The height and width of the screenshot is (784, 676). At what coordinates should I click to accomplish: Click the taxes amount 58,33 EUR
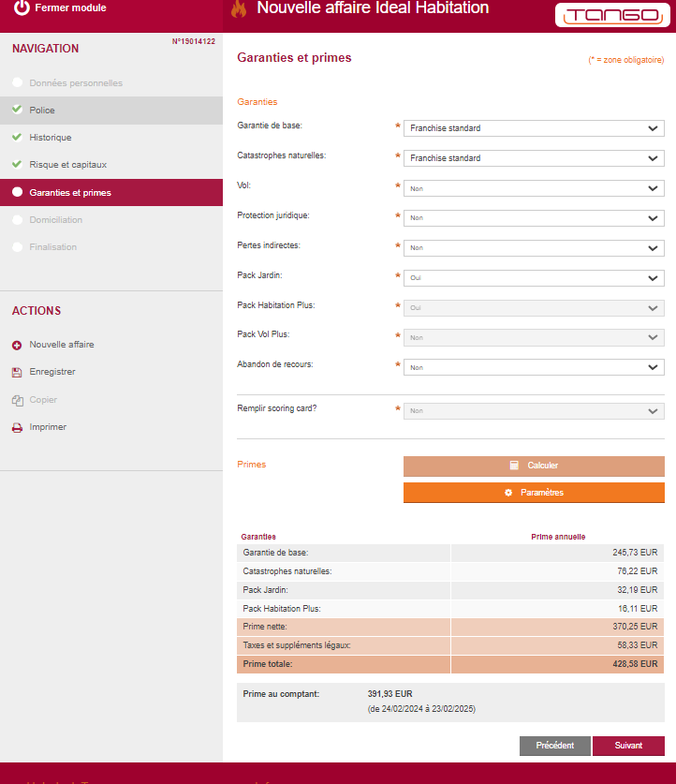(637, 645)
